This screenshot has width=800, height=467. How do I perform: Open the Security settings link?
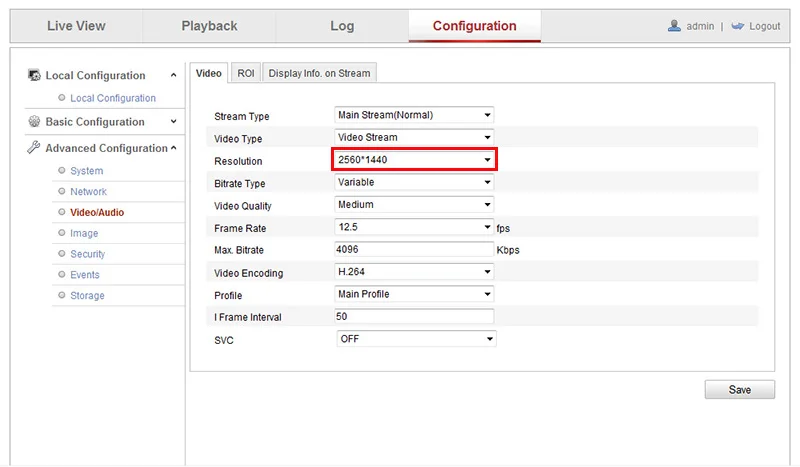(x=87, y=254)
